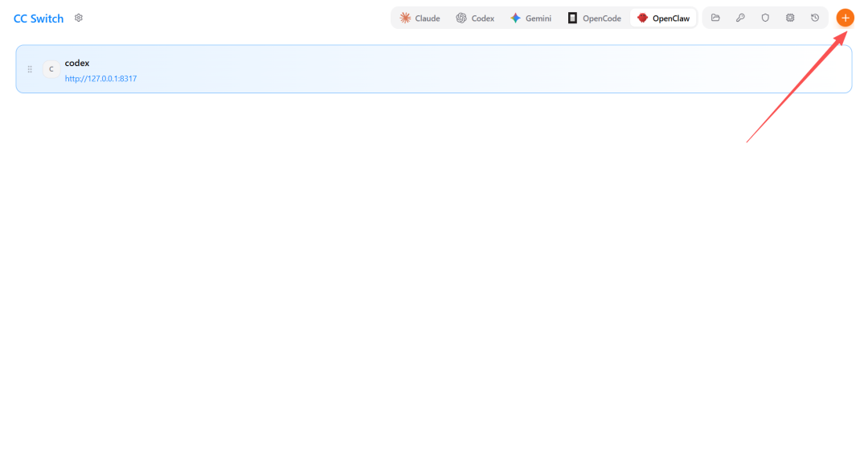The height and width of the screenshot is (452, 868).
Task: Select the Gemini tab
Action: click(531, 18)
